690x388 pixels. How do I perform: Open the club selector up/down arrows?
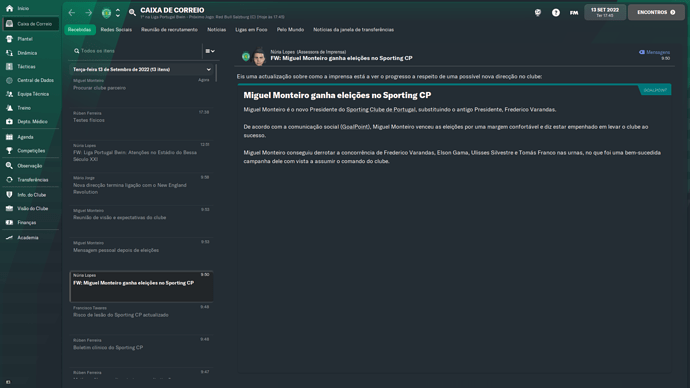[x=117, y=13]
